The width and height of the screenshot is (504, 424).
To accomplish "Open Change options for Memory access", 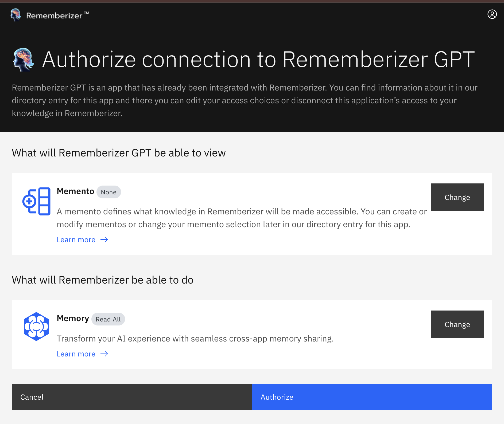I will click(x=457, y=324).
